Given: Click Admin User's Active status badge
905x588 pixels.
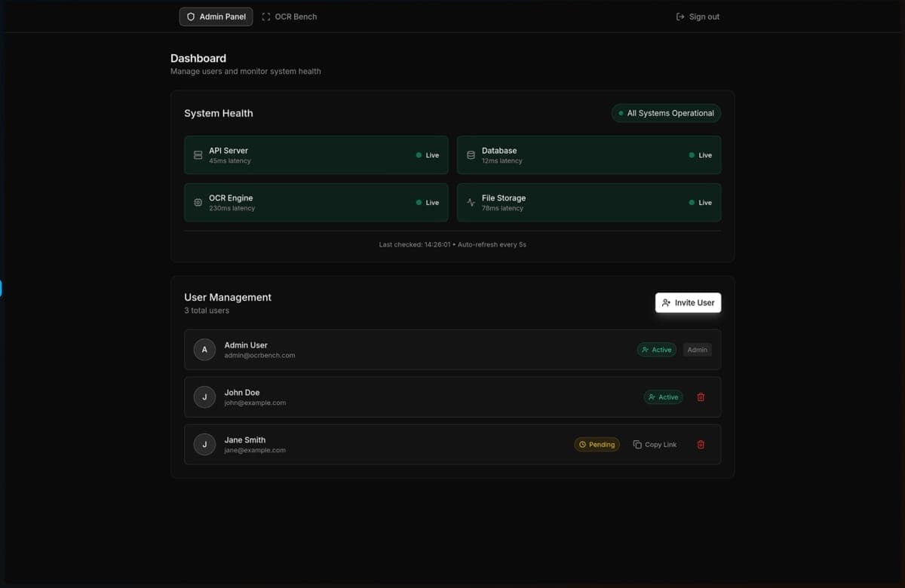Looking at the screenshot, I should pyautogui.click(x=656, y=350).
